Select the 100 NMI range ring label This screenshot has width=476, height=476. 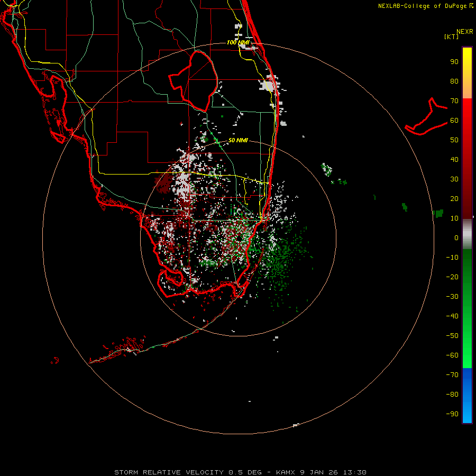tap(238, 42)
